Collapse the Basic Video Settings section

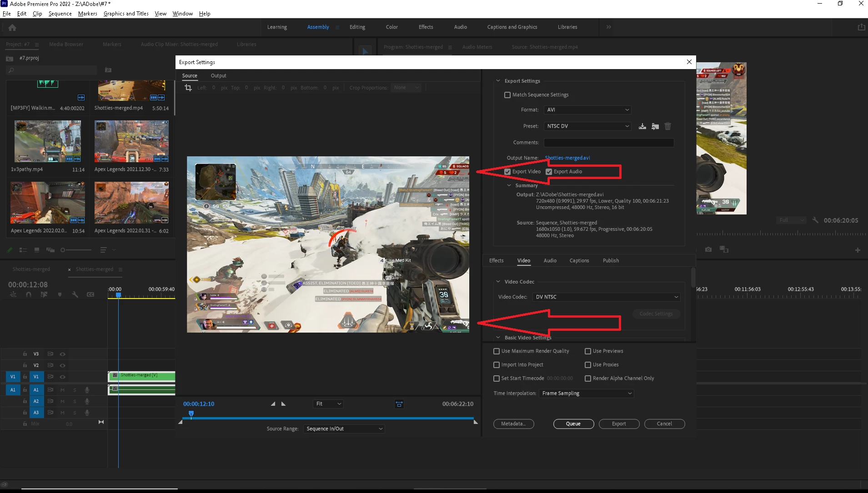tap(498, 338)
